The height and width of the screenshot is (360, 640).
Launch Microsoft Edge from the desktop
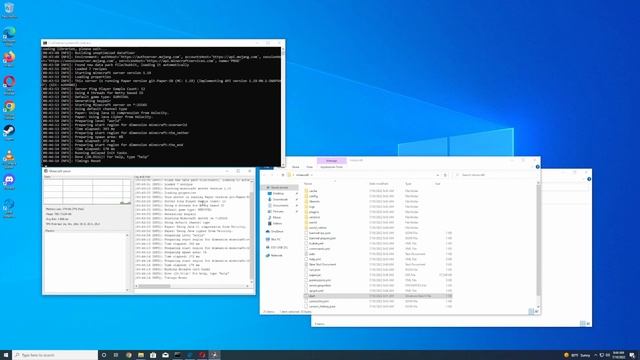pos(9,36)
